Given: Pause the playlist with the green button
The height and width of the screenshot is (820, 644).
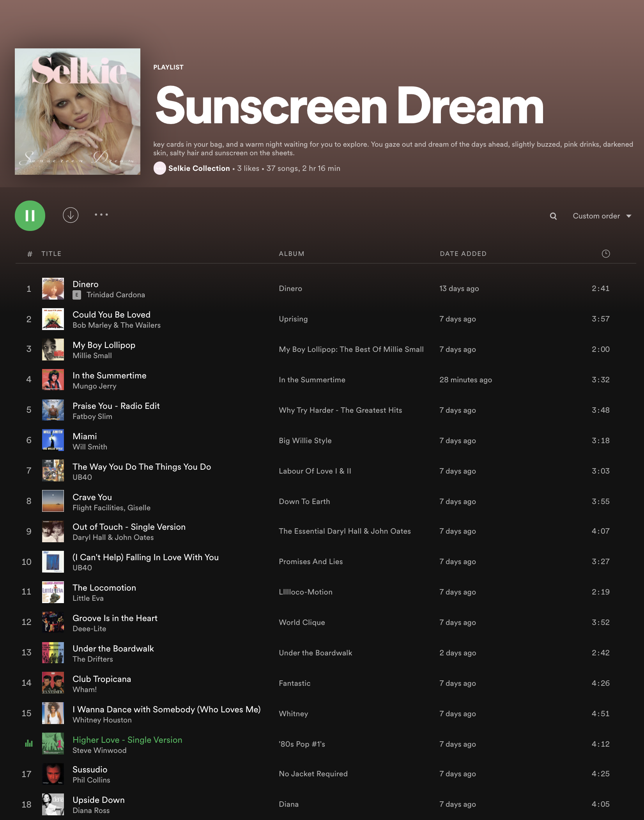Looking at the screenshot, I should click(x=30, y=216).
